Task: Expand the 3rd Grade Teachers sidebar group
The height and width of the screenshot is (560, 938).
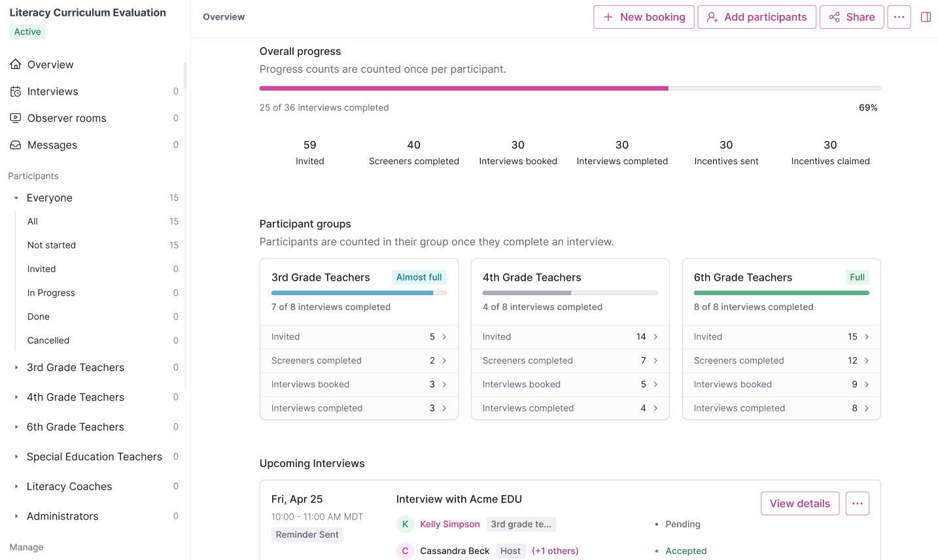Action: click(16, 368)
